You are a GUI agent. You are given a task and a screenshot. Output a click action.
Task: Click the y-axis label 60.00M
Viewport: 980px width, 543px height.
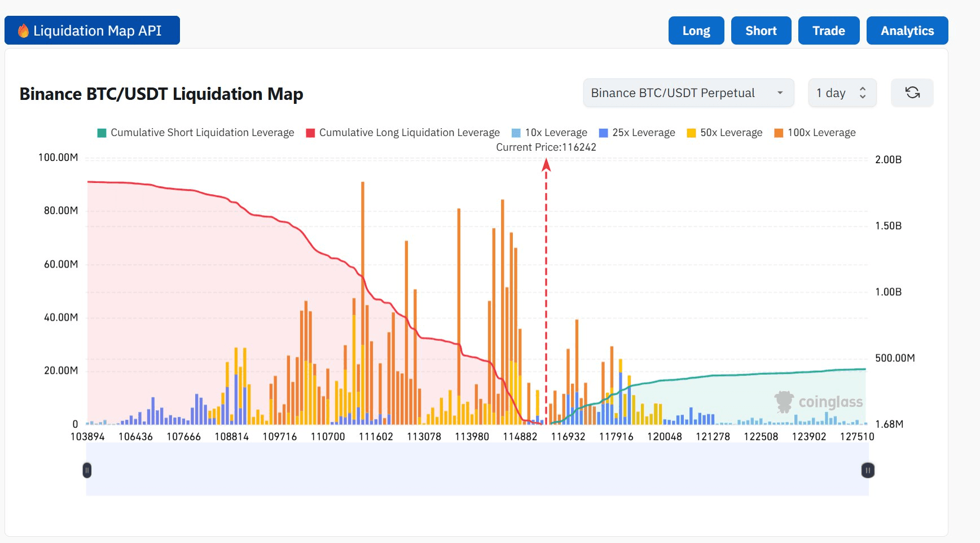[61, 264]
